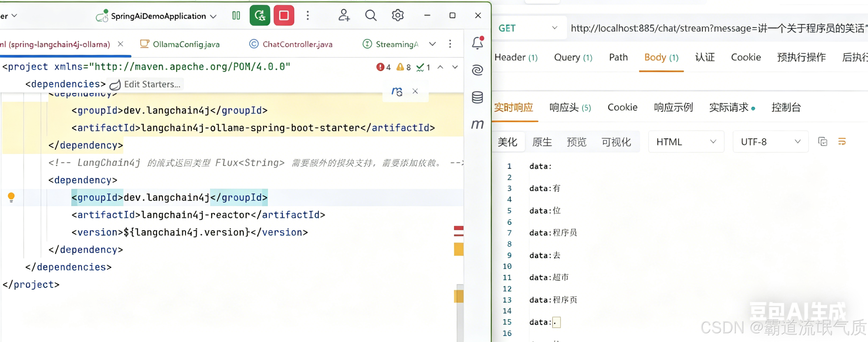Toggle word wrap for response output

point(842,142)
